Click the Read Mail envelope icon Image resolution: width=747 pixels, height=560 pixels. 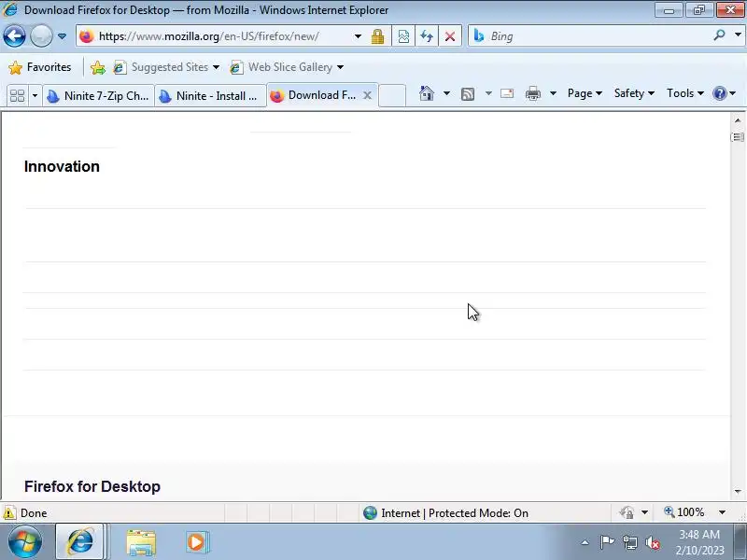(507, 93)
